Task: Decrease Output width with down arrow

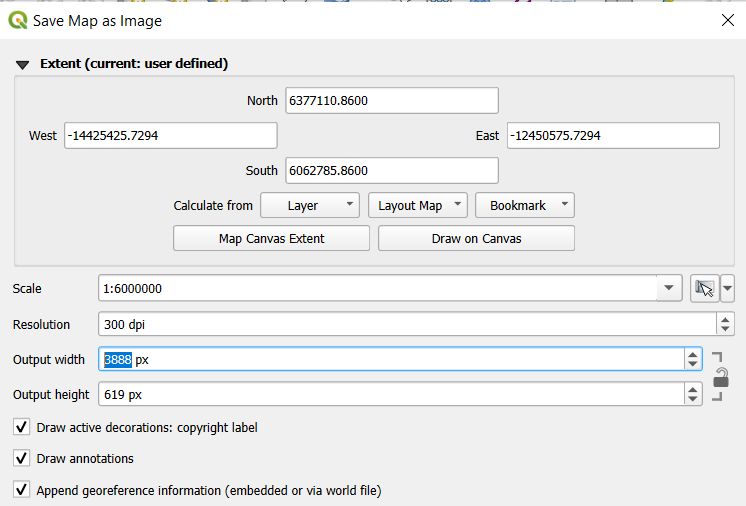Action: (x=693, y=364)
